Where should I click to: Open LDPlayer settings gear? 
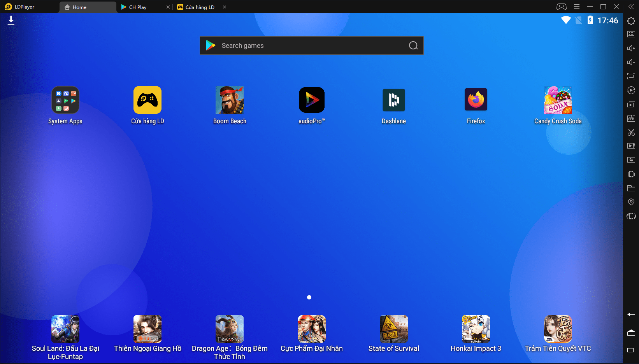[x=631, y=21]
